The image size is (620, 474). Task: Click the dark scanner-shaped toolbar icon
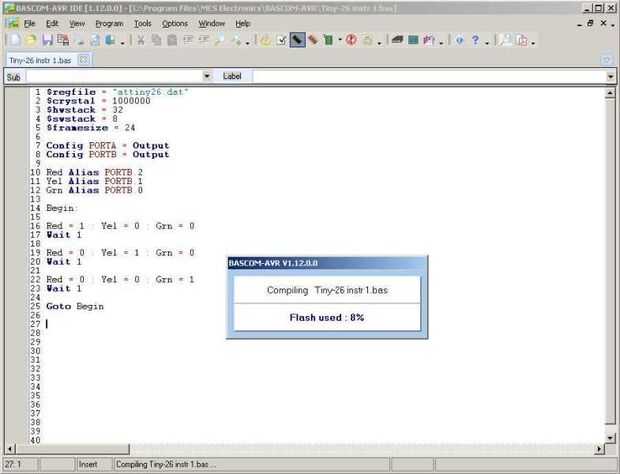(x=397, y=40)
